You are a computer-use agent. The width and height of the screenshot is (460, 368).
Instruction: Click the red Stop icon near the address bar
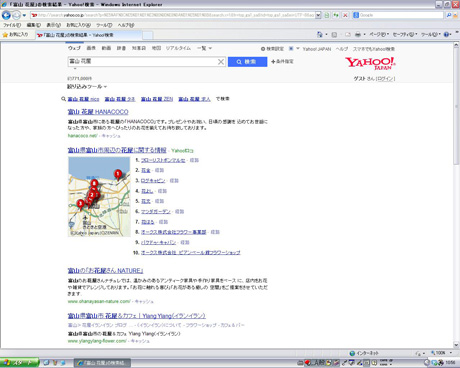pyautogui.click(x=345, y=15)
